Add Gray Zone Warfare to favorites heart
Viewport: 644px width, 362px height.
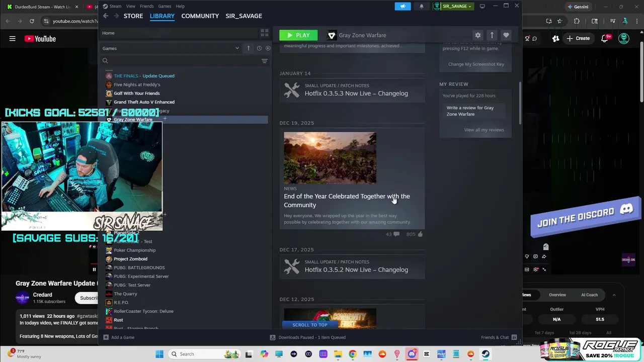point(506,35)
